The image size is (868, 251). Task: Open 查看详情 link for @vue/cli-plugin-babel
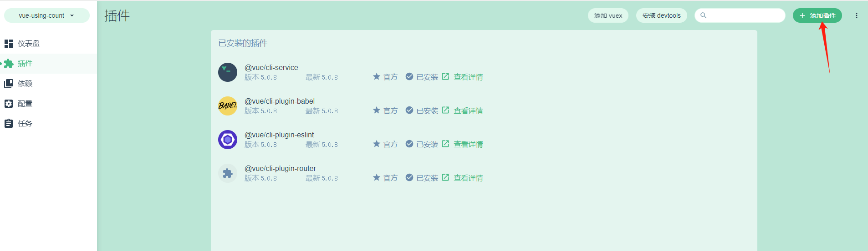click(468, 111)
